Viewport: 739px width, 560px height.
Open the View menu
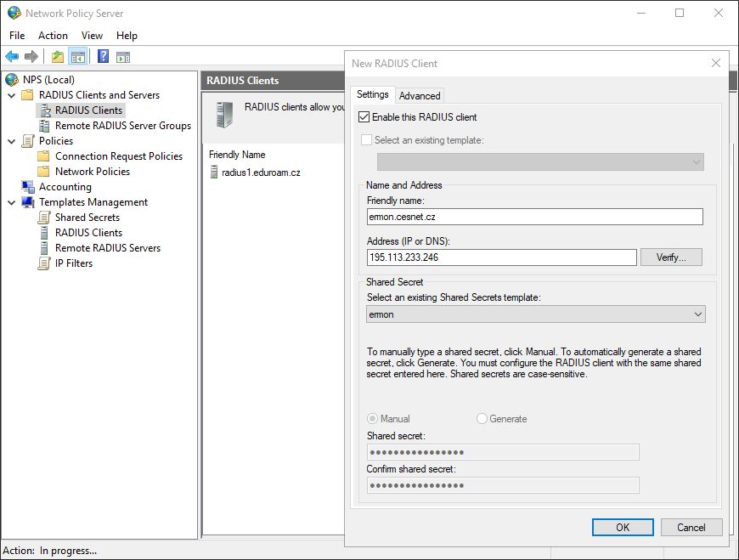point(92,36)
